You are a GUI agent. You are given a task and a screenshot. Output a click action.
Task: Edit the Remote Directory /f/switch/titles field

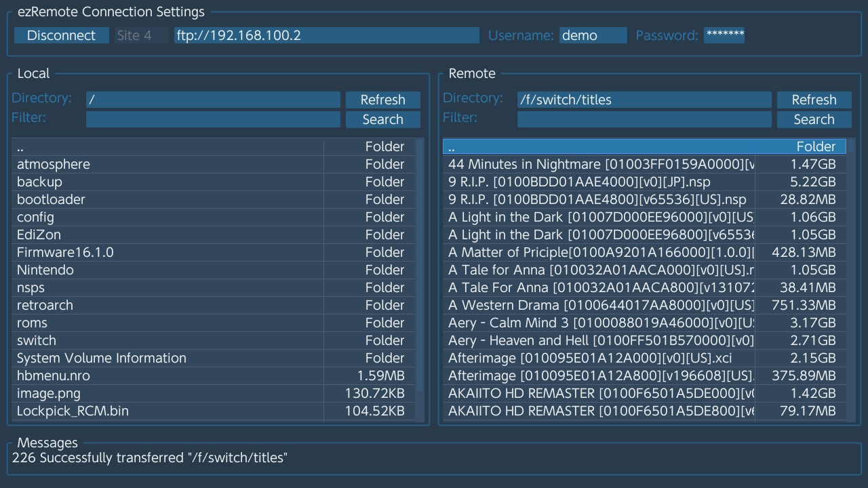click(x=644, y=100)
